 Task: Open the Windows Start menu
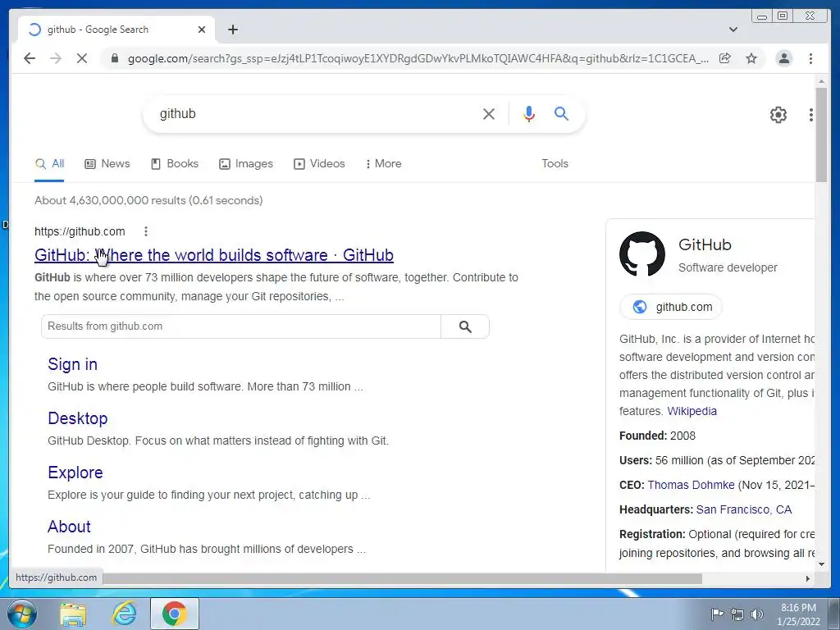pyautogui.click(x=22, y=614)
